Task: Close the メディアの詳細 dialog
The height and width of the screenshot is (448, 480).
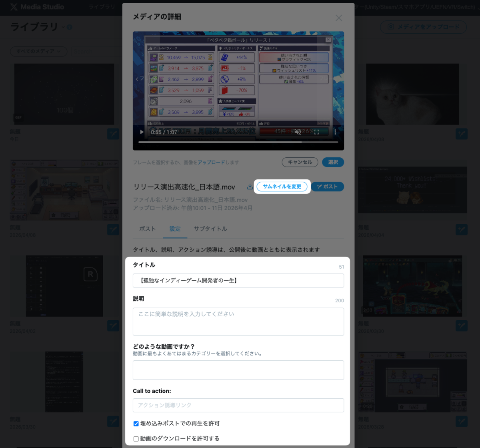Action: coord(339,18)
